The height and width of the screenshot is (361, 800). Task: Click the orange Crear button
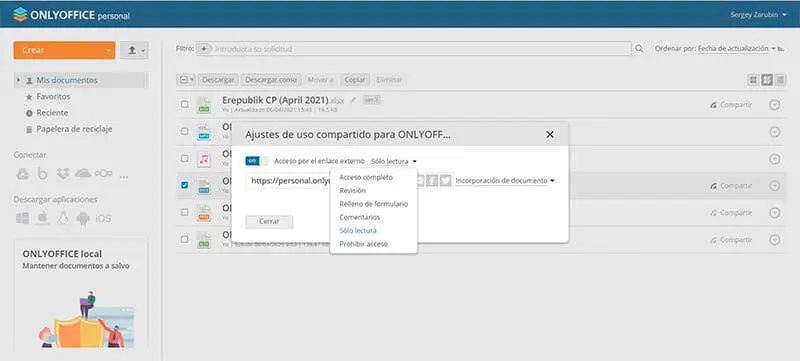click(64, 50)
